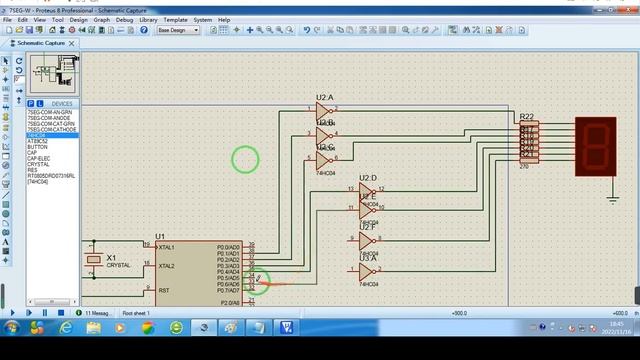
Task: Click the 7-segment display component
Action: pos(596,147)
